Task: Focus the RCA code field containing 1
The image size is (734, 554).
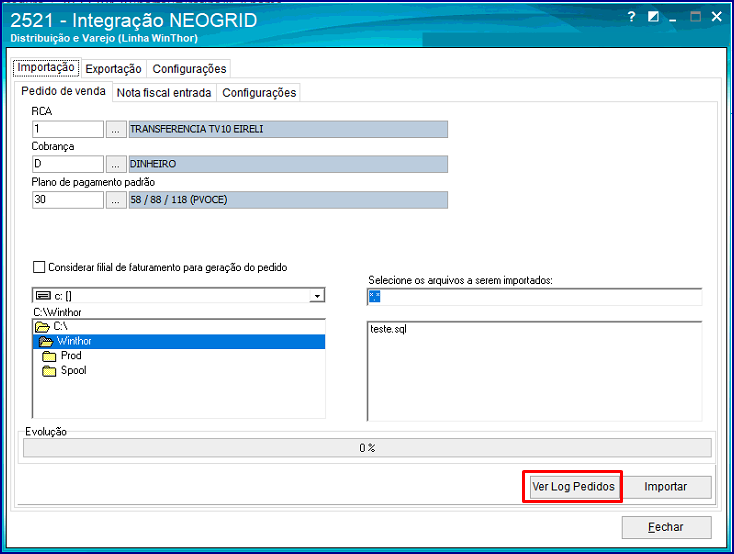Action: [68, 129]
